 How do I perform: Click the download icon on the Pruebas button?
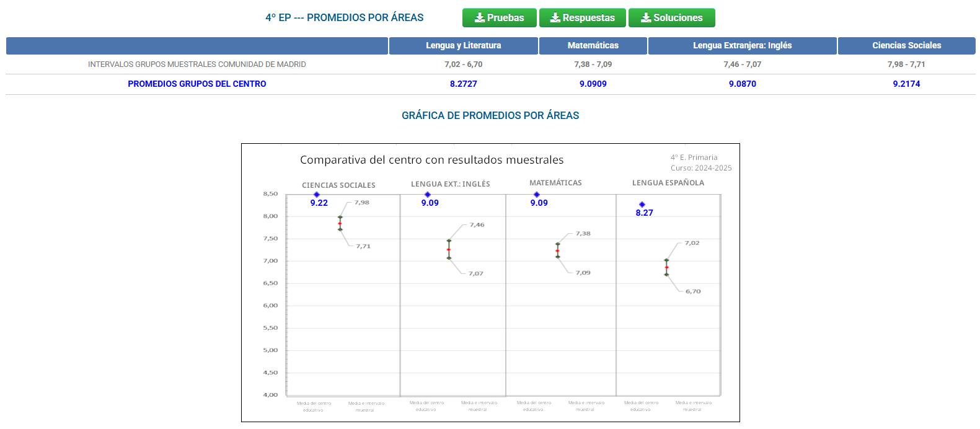[479, 18]
